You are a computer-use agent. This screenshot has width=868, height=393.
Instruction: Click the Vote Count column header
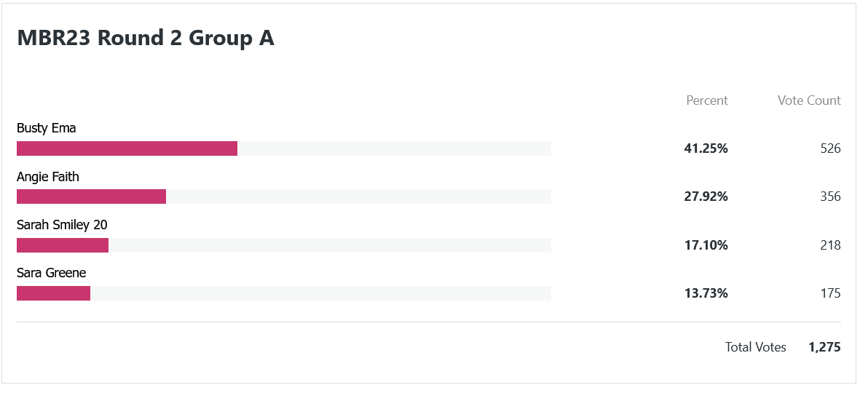809,100
